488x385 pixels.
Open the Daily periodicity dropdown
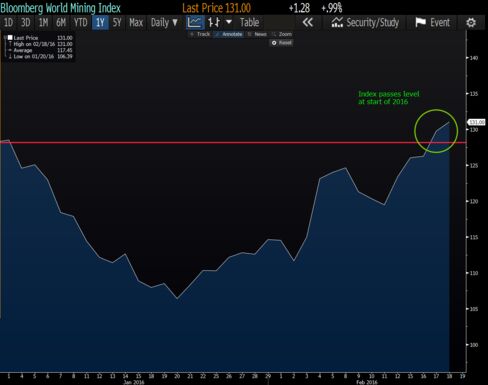[164, 23]
